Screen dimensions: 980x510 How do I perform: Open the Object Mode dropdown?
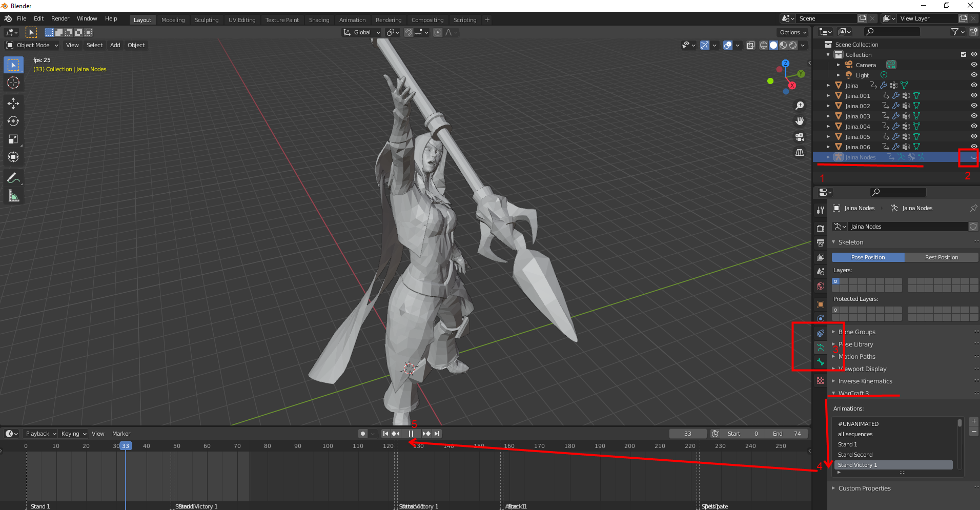(x=33, y=45)
